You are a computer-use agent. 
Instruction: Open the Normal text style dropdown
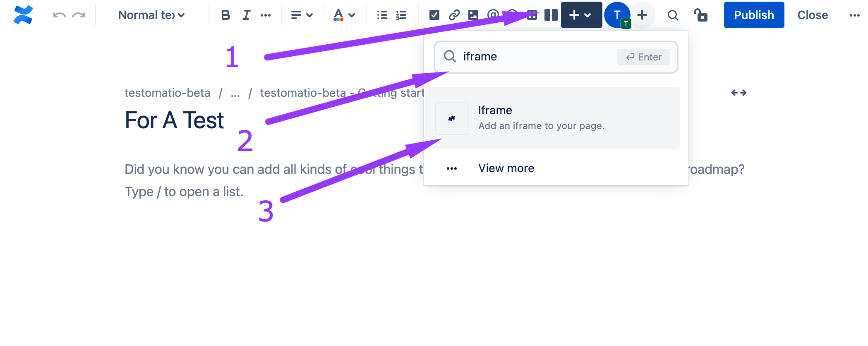tap(151, 15)
